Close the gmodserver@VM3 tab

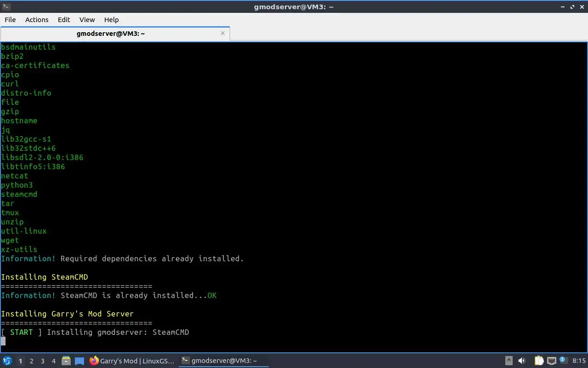point(223,33)
